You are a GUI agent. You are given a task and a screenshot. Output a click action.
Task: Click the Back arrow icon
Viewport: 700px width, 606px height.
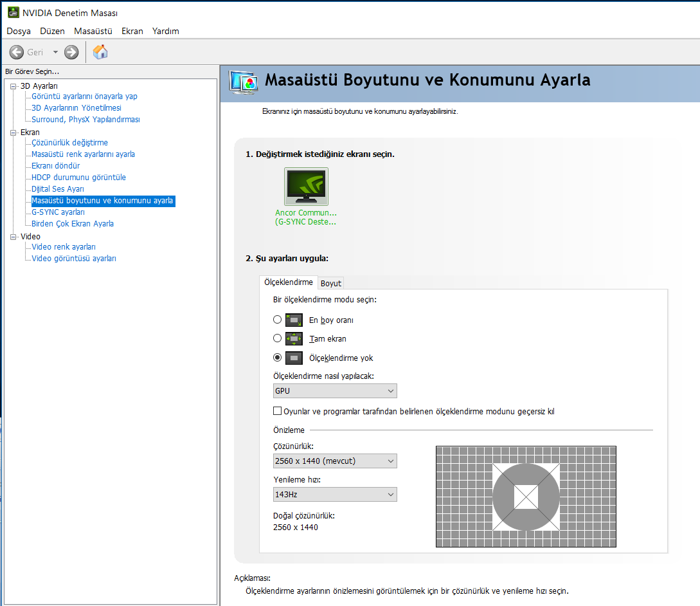(17, 52)
